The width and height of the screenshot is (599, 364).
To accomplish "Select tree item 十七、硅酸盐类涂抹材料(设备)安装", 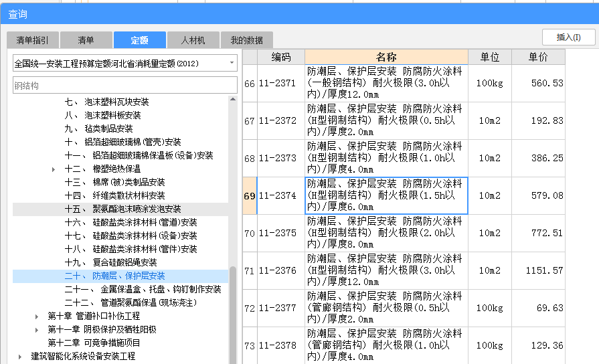I will click(x=131, y=236).
